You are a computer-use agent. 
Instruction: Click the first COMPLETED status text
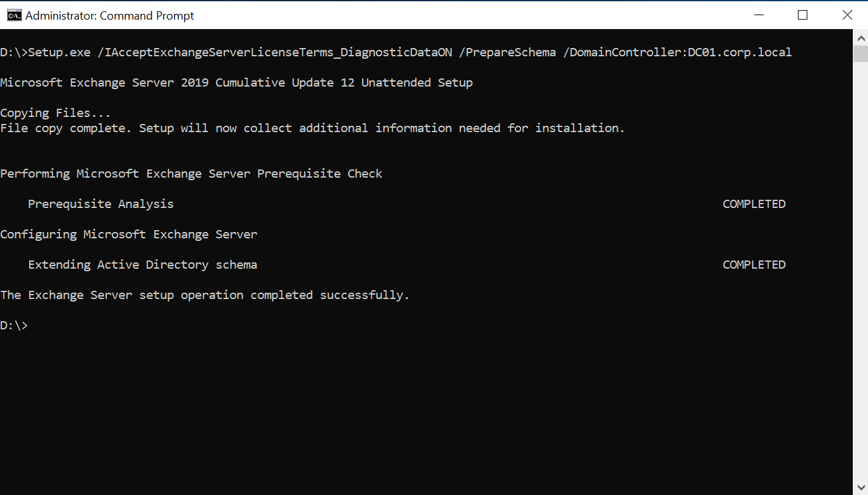pyautogui.click(x=754, y=204)
